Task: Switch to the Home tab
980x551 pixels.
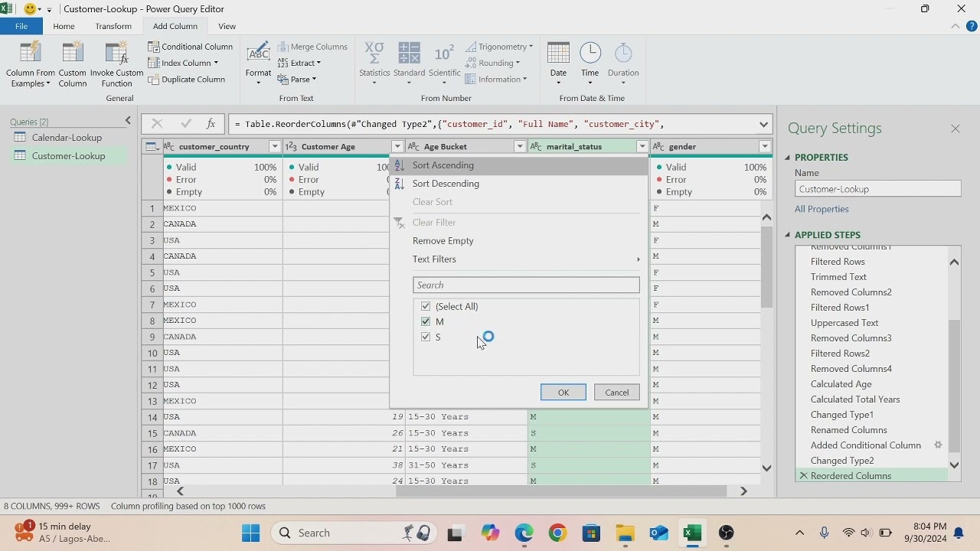Action: tap(64, 26)
